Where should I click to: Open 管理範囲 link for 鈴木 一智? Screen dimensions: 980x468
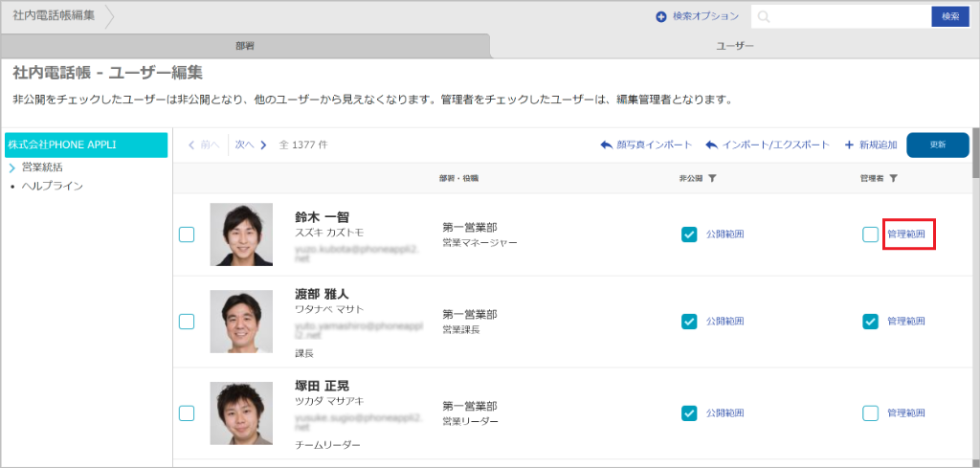(x=906, y=234)
